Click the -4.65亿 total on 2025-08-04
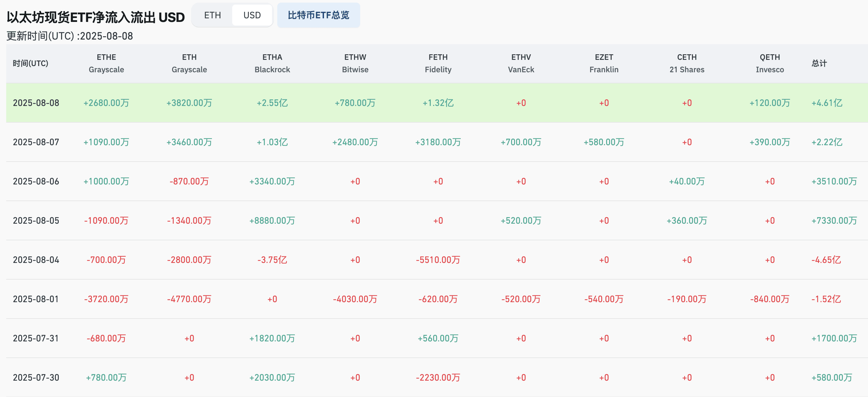The height and width of the screenshot is (397, 868). click(826, 260)
